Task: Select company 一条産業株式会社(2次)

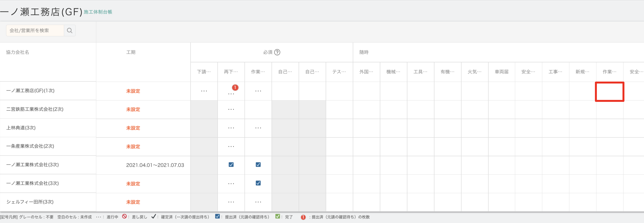Action: pyautogui.click(x=30, y=146)
